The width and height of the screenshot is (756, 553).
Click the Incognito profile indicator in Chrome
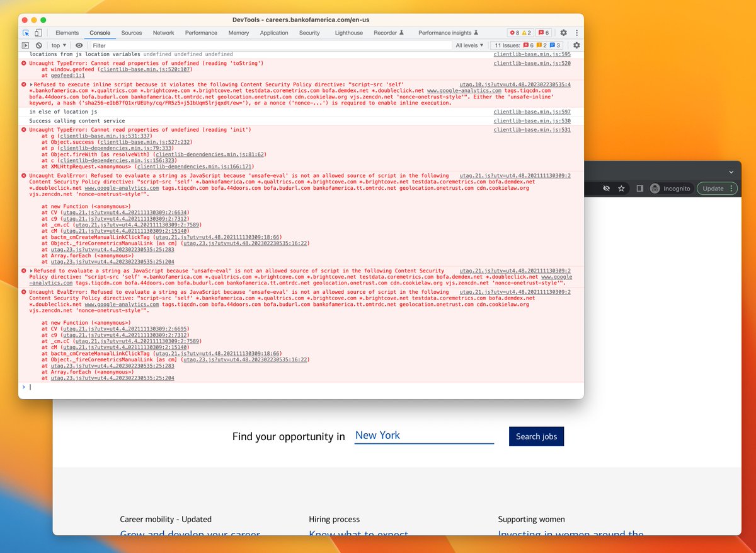coord(670,189)
